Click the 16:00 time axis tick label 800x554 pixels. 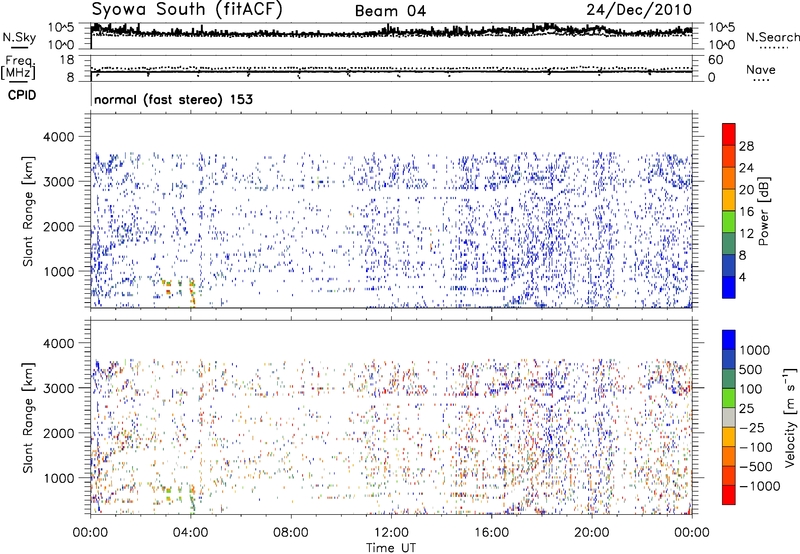click(x=491, y=533)
